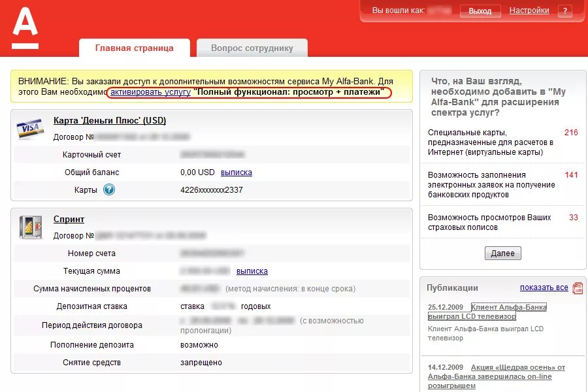
Task: Click the Снятие средств label
Action: pyautogui.click(x=92, y=363)
